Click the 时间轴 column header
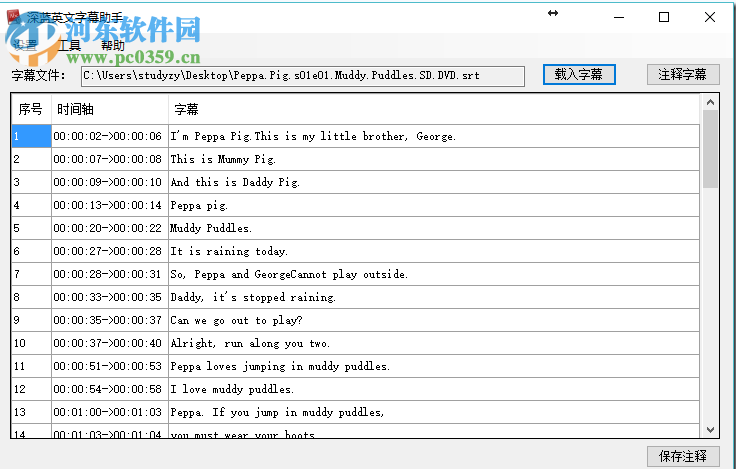 (110, 109)
